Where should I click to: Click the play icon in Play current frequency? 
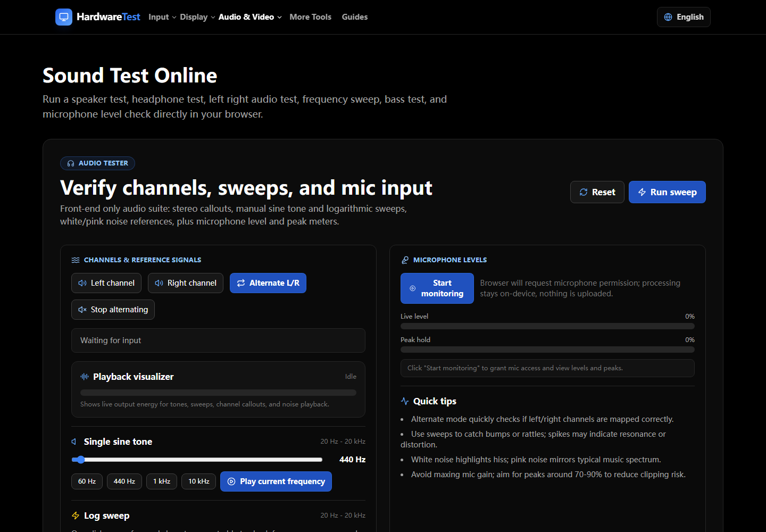(231, 481)
